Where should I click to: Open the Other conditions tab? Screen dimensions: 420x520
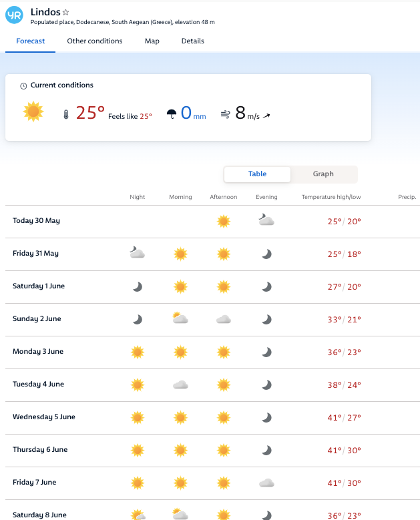point(95,41)
